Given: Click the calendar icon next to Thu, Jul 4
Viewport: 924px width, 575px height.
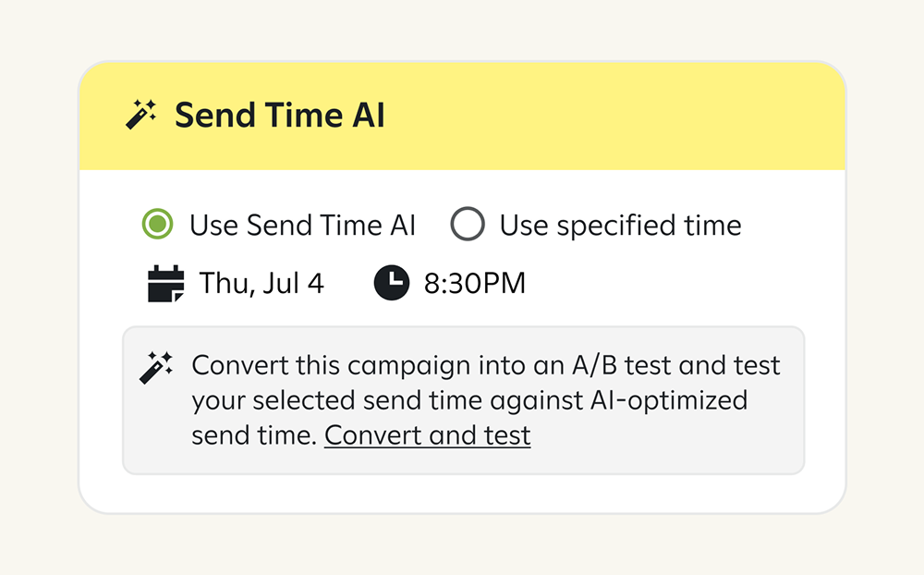Looking at the screenshot, I should 165,284.
